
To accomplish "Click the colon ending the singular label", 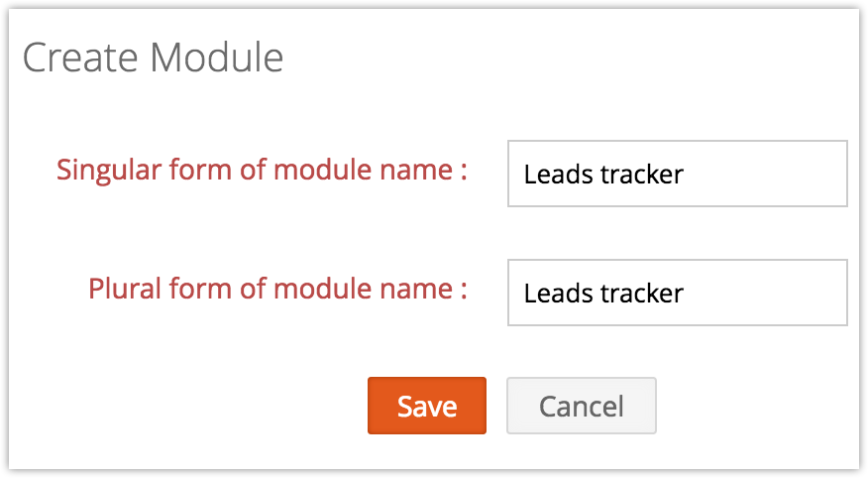I will click(x=463, y=172).
